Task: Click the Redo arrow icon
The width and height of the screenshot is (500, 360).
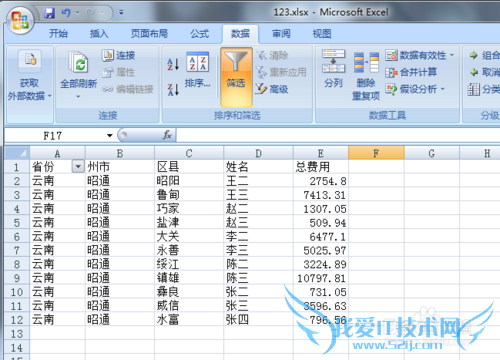Action: point(91,13)
